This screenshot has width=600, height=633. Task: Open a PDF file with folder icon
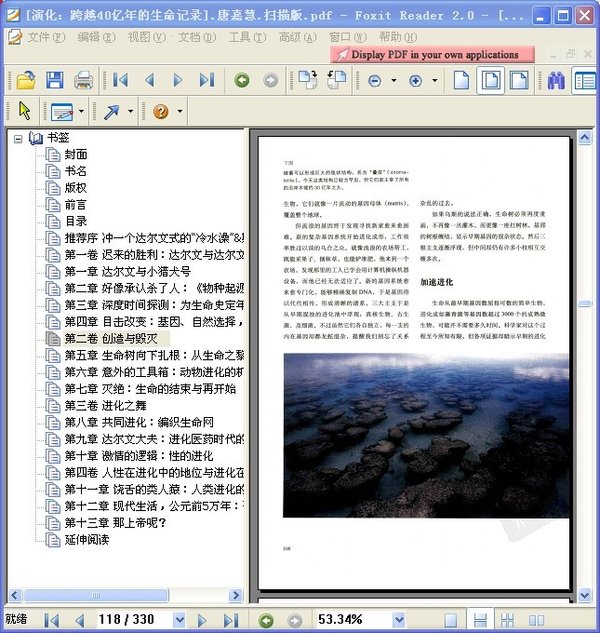26,80
